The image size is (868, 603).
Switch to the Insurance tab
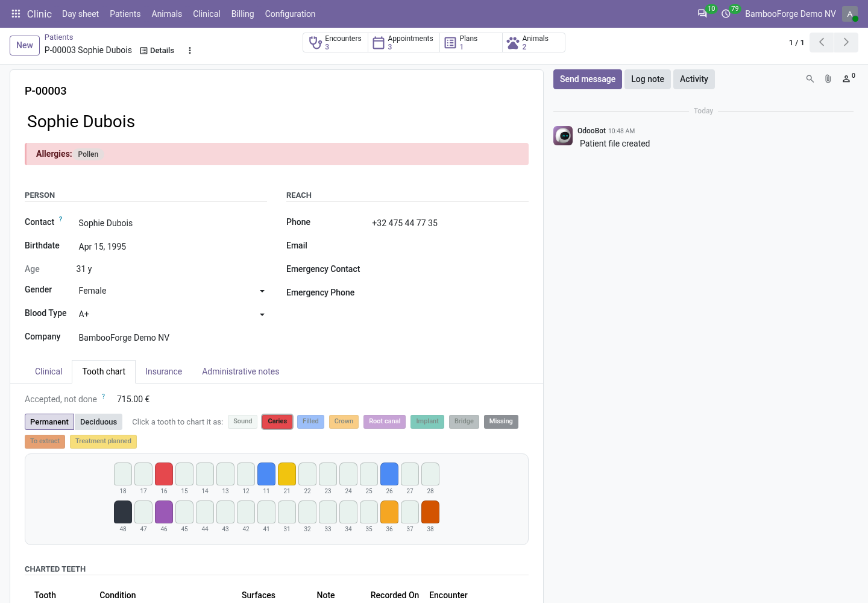163,371
